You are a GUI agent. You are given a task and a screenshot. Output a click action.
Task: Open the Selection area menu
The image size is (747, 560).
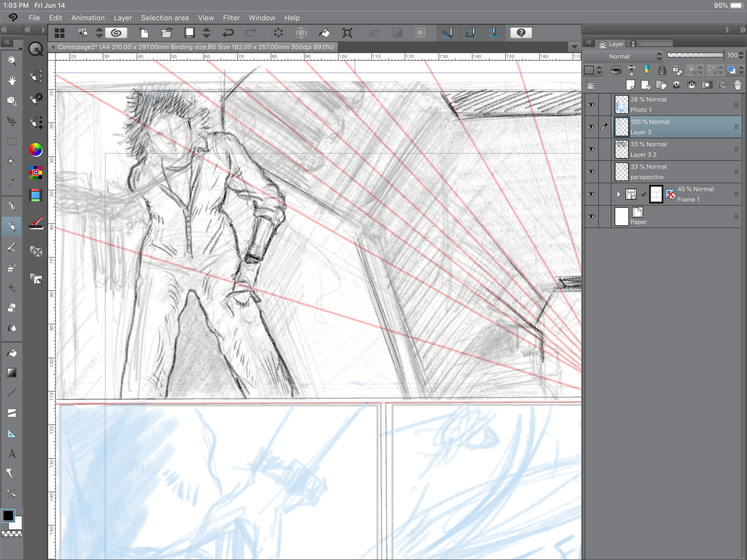coord(165,18)
